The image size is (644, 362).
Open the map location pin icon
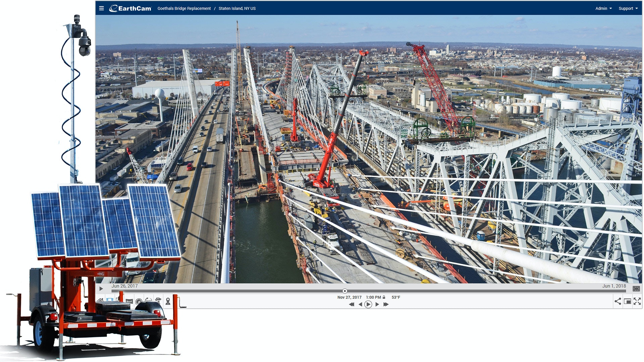(168, 301)
